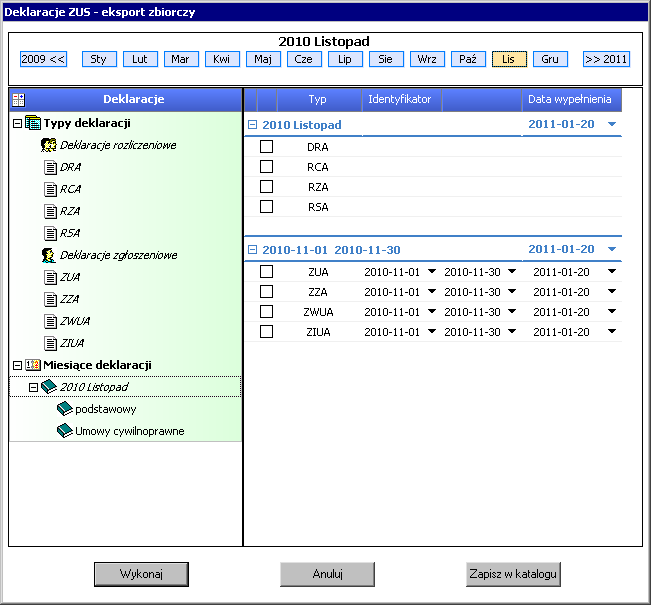651x605 pixels.
Task: Go to next year 2011
Action: point(606,59)
